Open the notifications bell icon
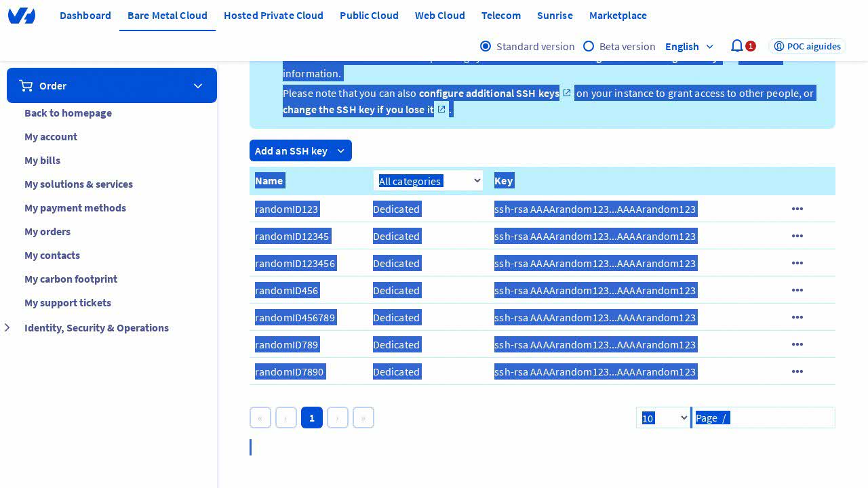Viewport: 868px width, 488px height. pyautogui.click(x=737, y=46)
